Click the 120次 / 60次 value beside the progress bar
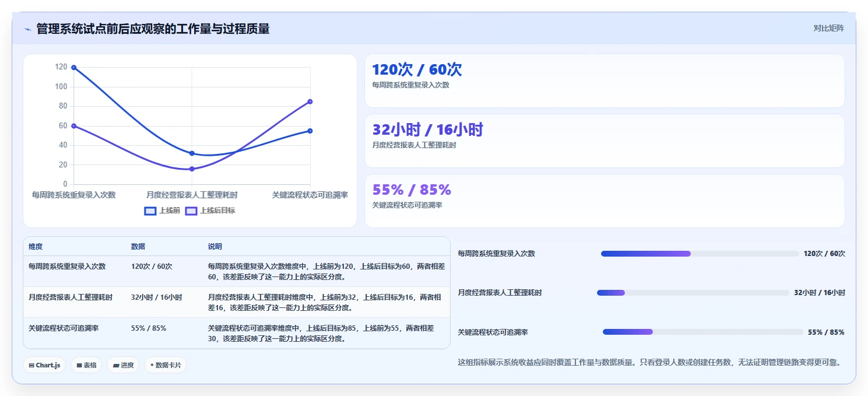The height and width of the screenshot is (396, 868). click(x=824, y=254)
